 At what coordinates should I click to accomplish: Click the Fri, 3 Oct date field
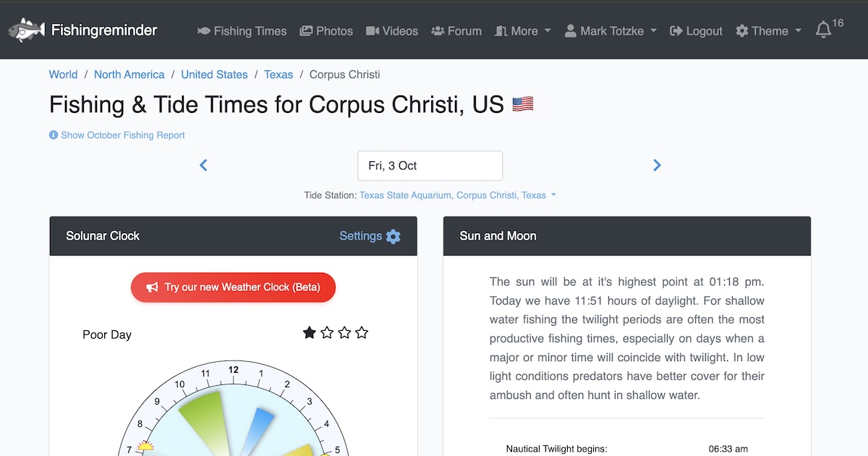430,166
